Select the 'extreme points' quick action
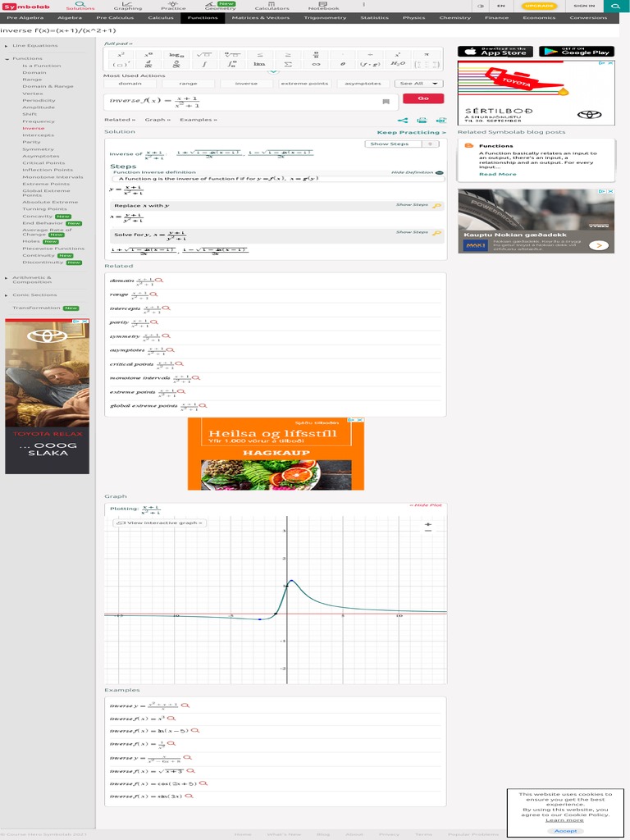The height and width of the screenshot is (840, 630). pos(305,84)
